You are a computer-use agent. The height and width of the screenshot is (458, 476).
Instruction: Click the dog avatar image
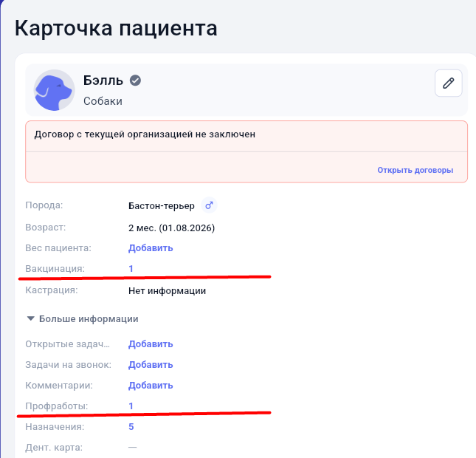[x=55, y=90]
